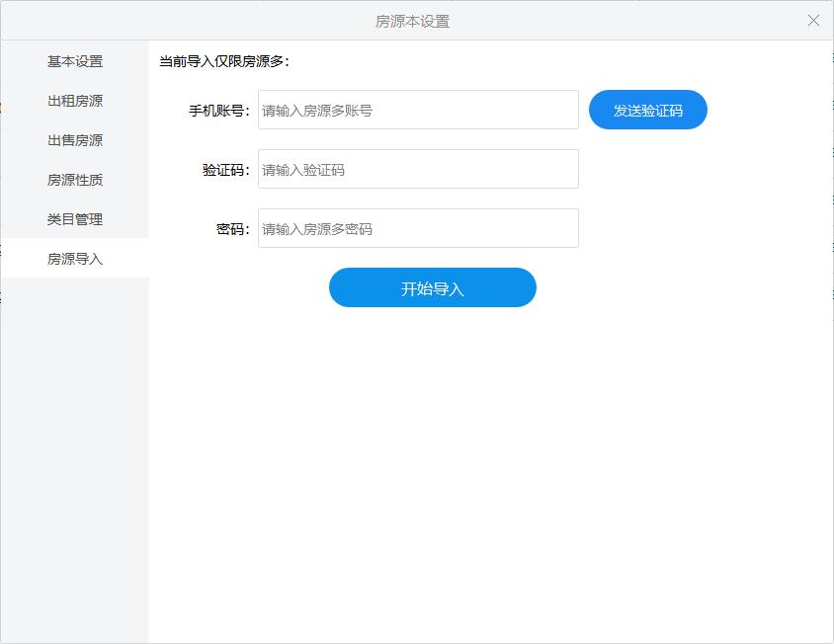Switch to 出售房源 settings
834x644 pixels.
75,140
